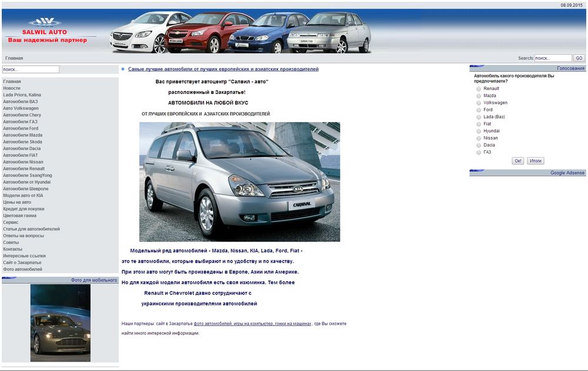The image size is (588, 371).
Task: Click the header car lineup banner image
Action: pyautogui.click(x=240, y=32)
